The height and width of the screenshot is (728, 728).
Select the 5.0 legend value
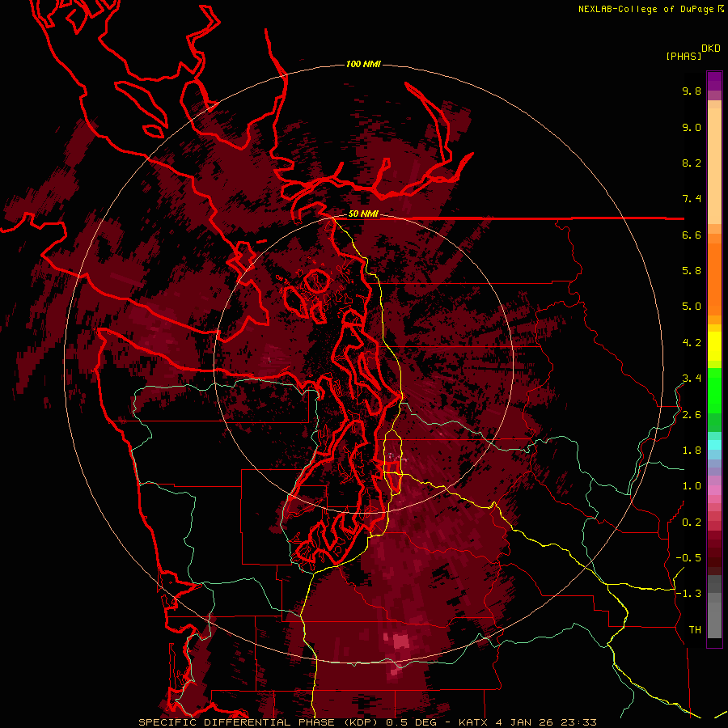click(692, 307)
